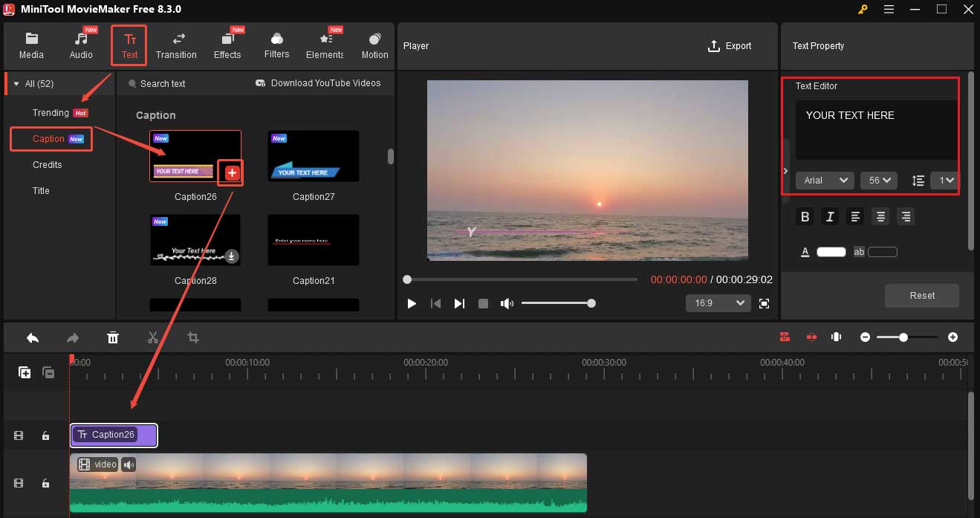Viewport: 980px width, 518px height.
Task: Mute the player volume icon
Action: click(x=507, y=303)
